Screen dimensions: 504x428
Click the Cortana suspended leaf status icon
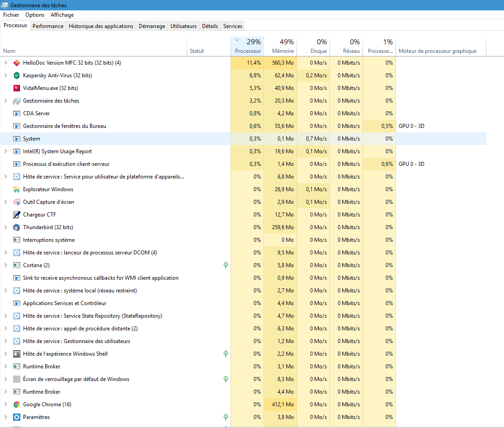pyautogui.click(x=226, y=265)
